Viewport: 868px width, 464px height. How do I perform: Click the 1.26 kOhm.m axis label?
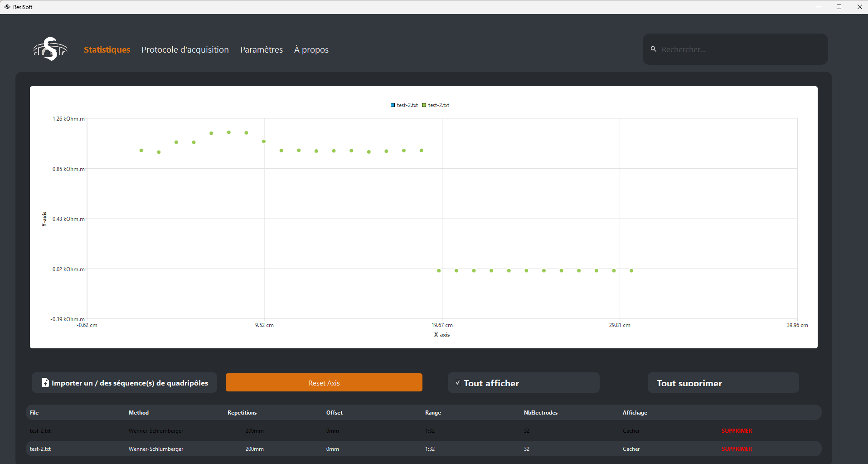68,119
